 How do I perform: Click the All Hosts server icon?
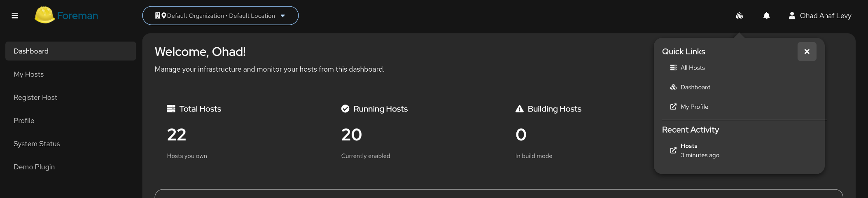coord(673,68)
